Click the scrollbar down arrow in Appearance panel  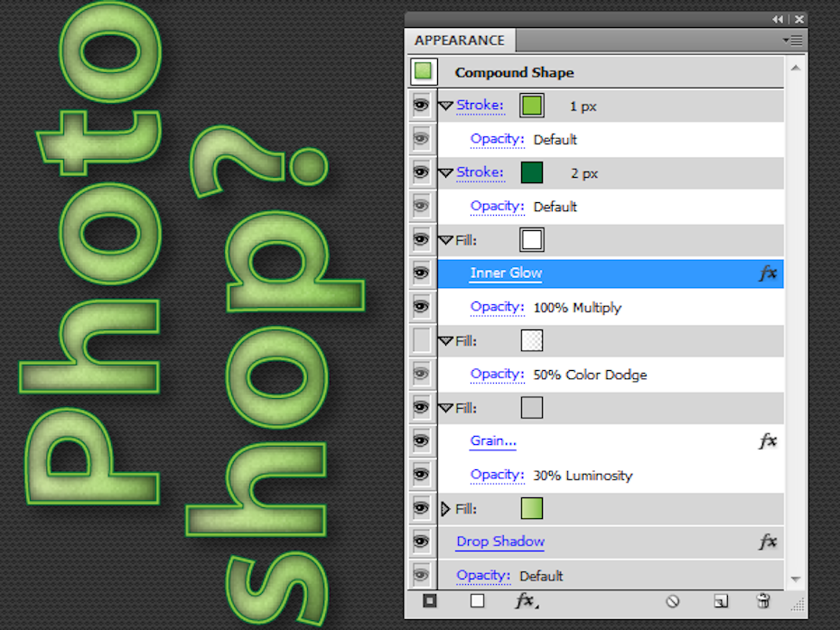[x=796, y=579]
